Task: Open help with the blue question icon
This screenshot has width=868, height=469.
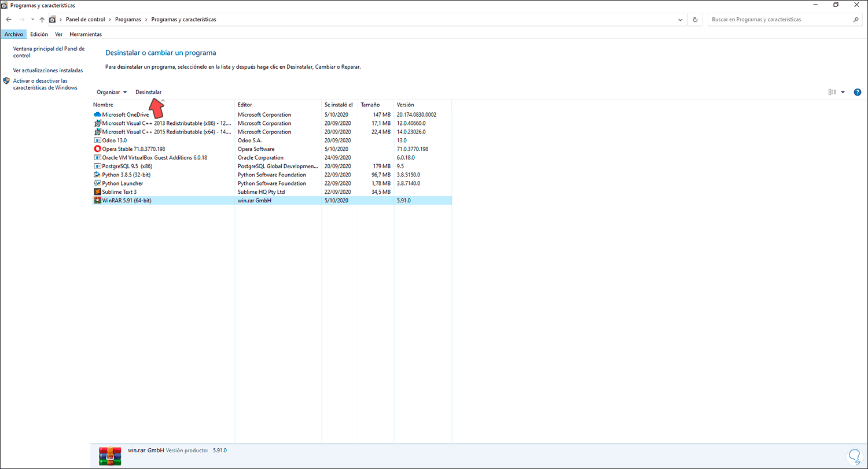Action: (858, 92)
